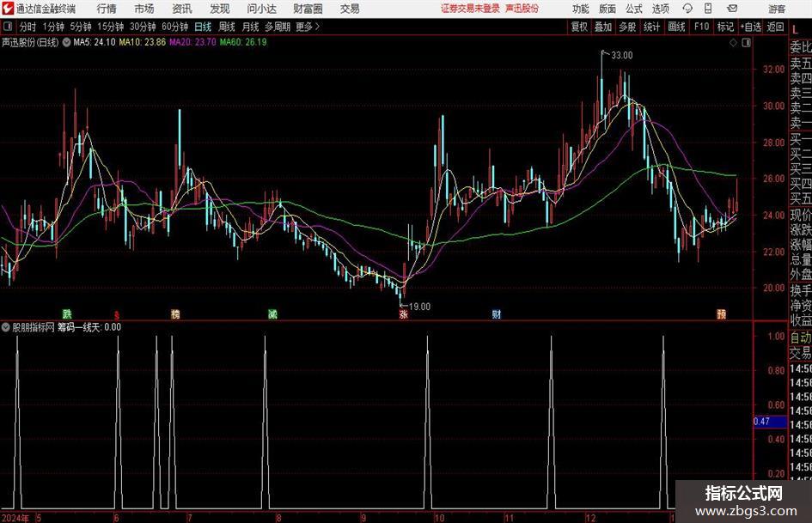
Task: Click the 返回 button
Action: pos(775,27)
